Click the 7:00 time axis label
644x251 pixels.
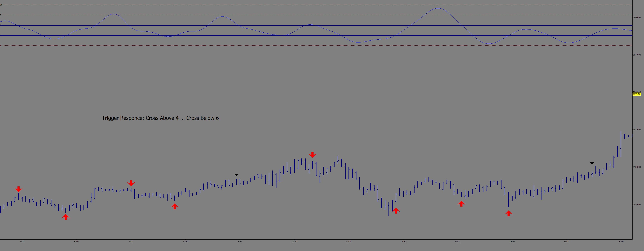[x=131, y=241]
